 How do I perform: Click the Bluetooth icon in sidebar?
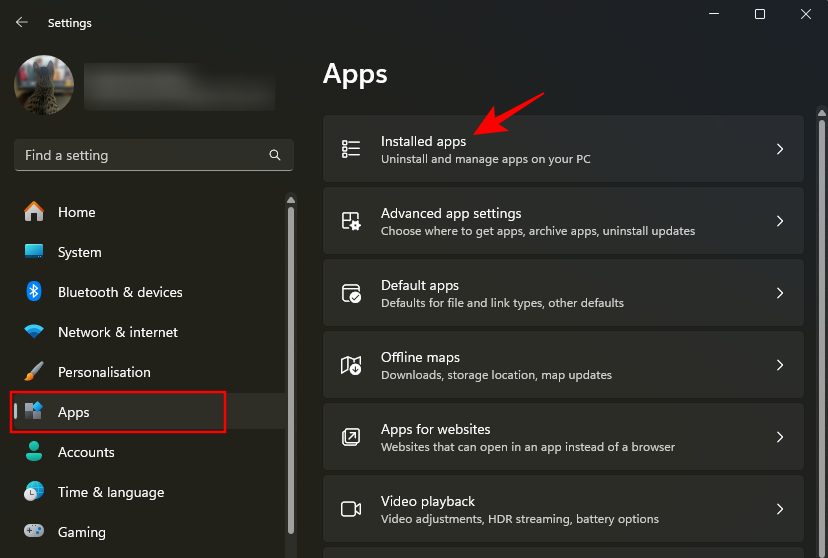[x=34, y=291]
